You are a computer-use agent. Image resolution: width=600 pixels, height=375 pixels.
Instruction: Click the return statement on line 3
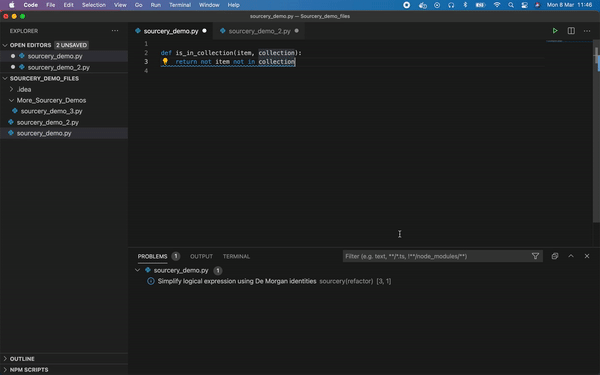click(x=235, y=62)
